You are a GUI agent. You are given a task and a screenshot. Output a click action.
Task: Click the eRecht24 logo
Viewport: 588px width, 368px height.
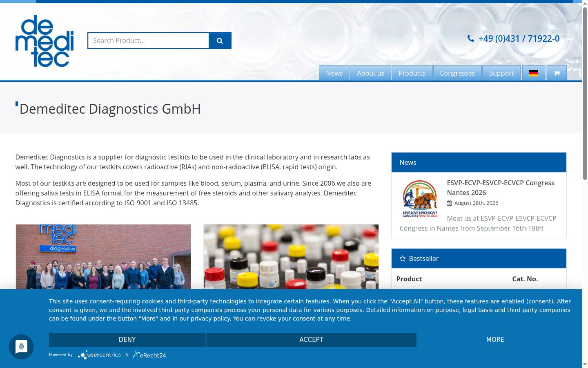pyautogui.click(x=149, y=355)
